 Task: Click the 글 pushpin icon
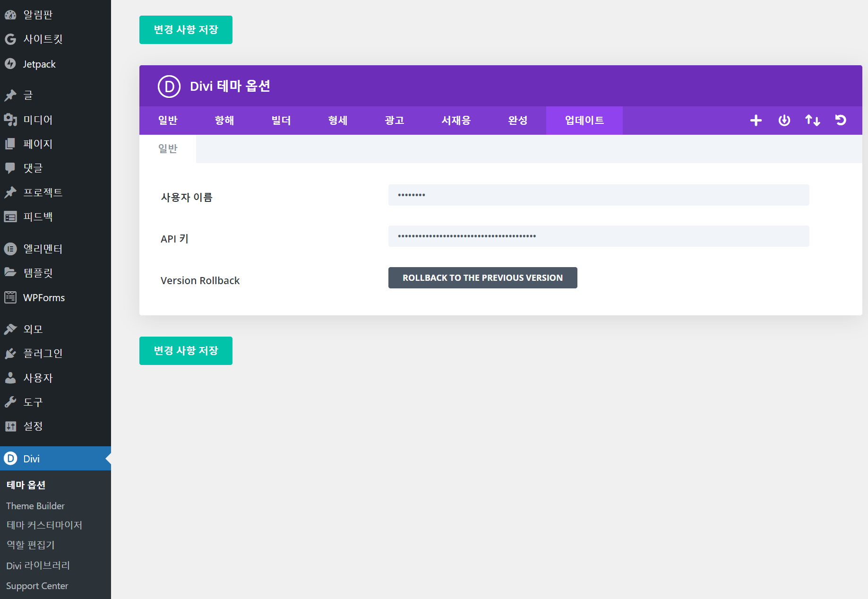(10, 95)
